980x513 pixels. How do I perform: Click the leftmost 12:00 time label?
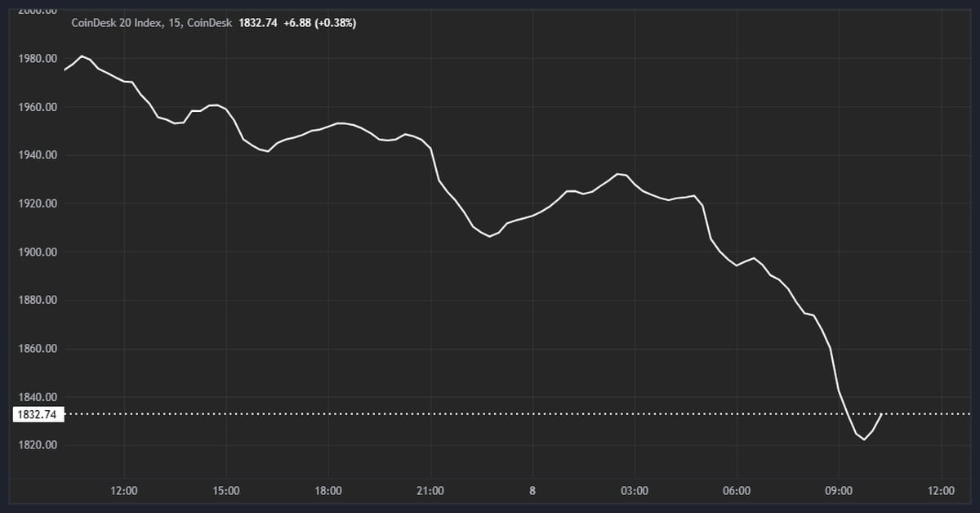(123, 491)
